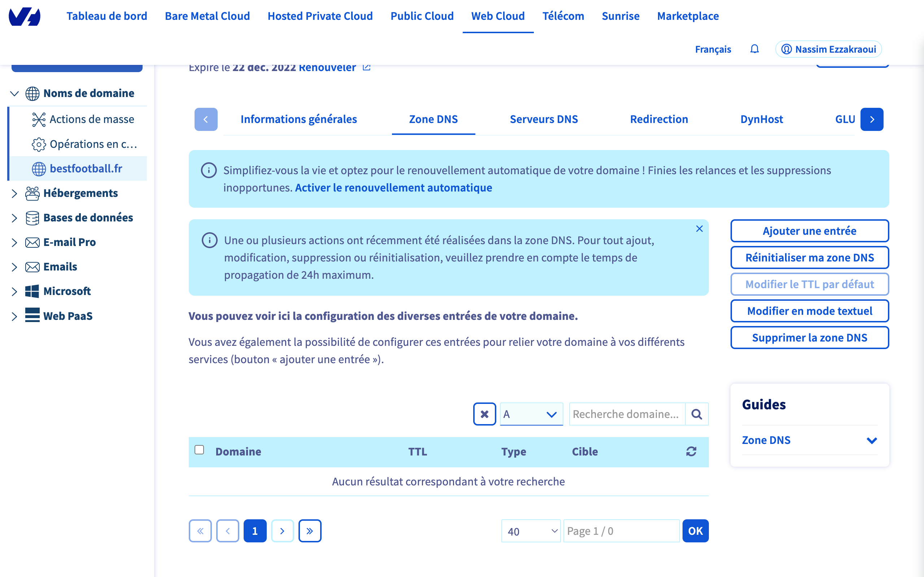
Task: Click the OVH logo icon
Action: point(25,17)
